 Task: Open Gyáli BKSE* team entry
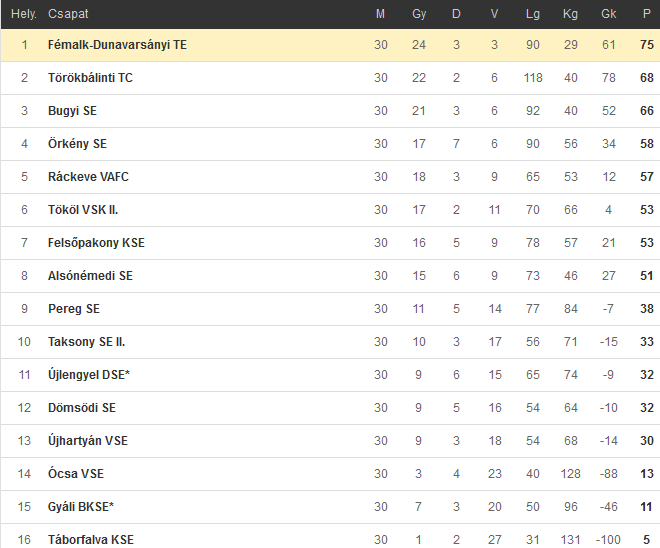point(81,506)
